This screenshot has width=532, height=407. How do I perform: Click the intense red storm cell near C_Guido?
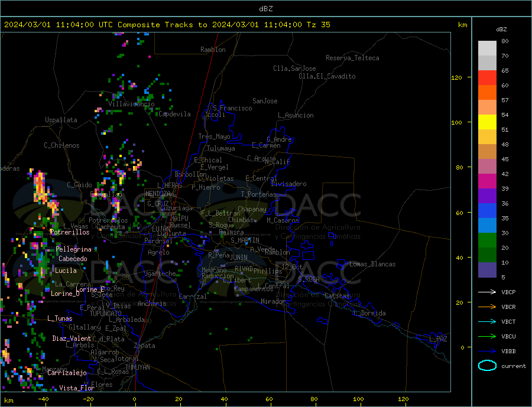coord(40,187)
